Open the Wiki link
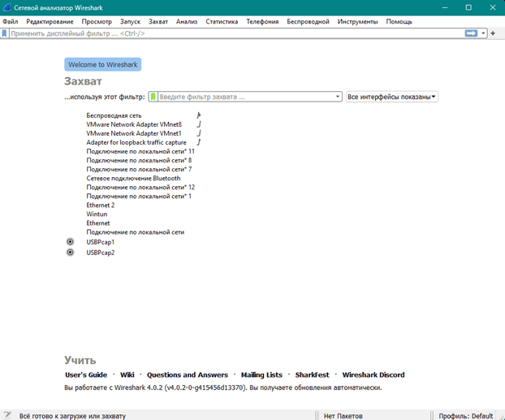 [x=127, y=375]
